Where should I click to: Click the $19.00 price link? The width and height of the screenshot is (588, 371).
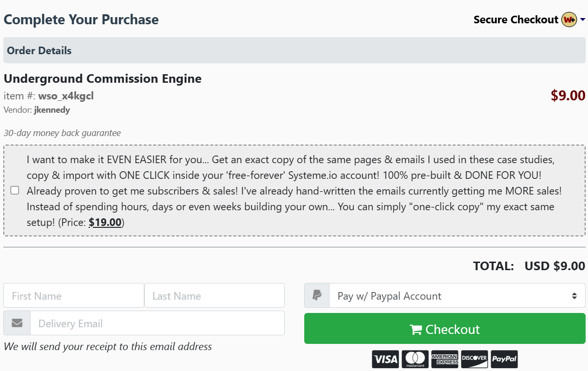(105, 222)
